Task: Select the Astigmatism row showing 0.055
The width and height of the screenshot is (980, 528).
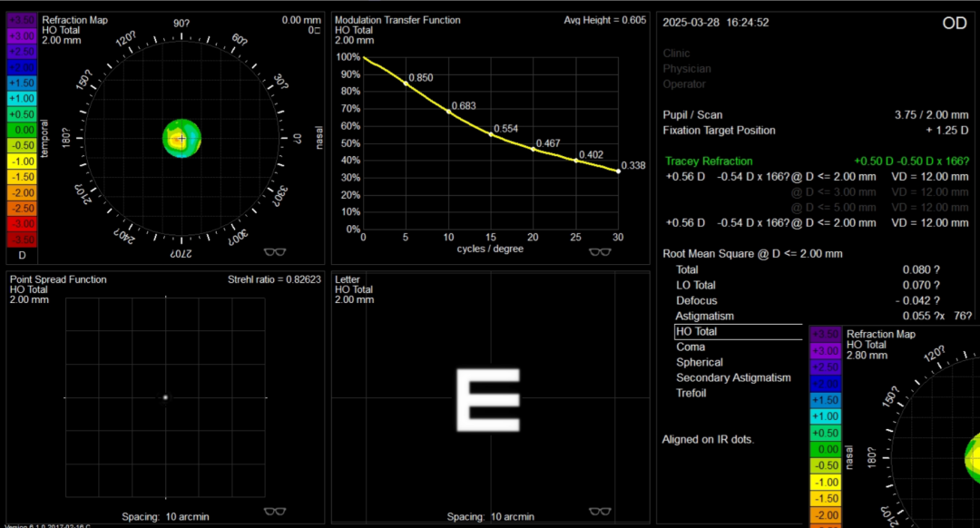Action: 823,317
